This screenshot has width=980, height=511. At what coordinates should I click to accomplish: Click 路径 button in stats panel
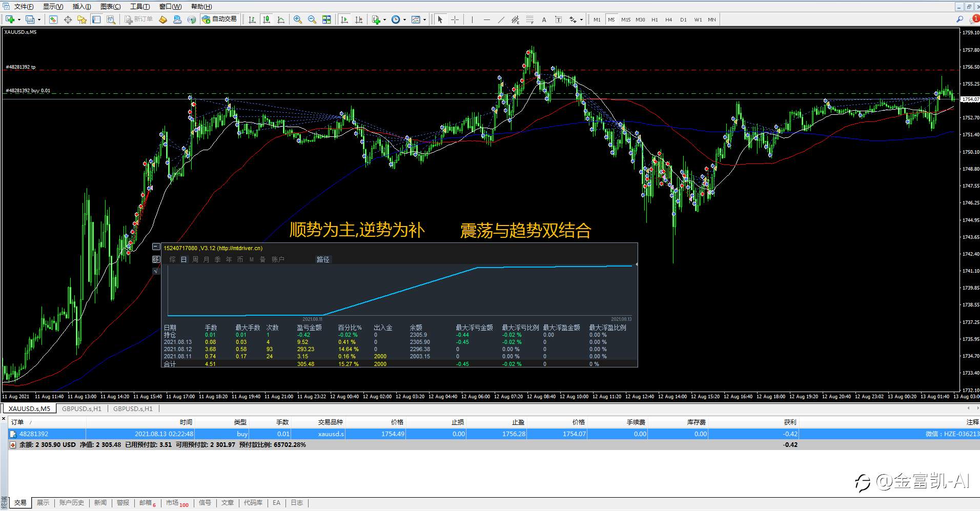[x=323, y=259]
